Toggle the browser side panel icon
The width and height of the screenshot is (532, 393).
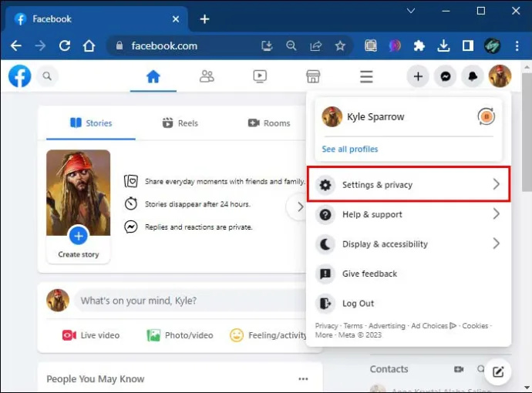click(468, 45)
